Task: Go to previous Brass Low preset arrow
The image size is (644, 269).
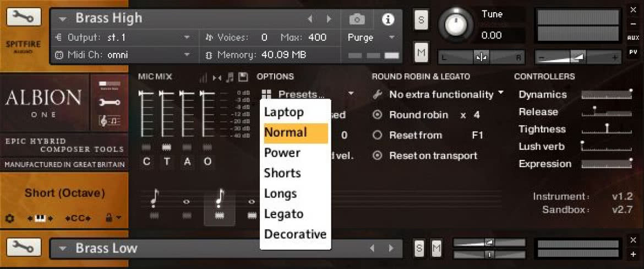Action: coord(372,248)
